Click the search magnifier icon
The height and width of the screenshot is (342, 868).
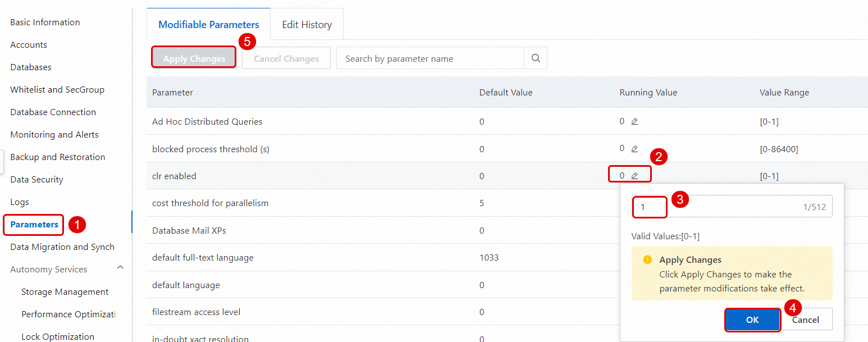[x=536, y=58]
